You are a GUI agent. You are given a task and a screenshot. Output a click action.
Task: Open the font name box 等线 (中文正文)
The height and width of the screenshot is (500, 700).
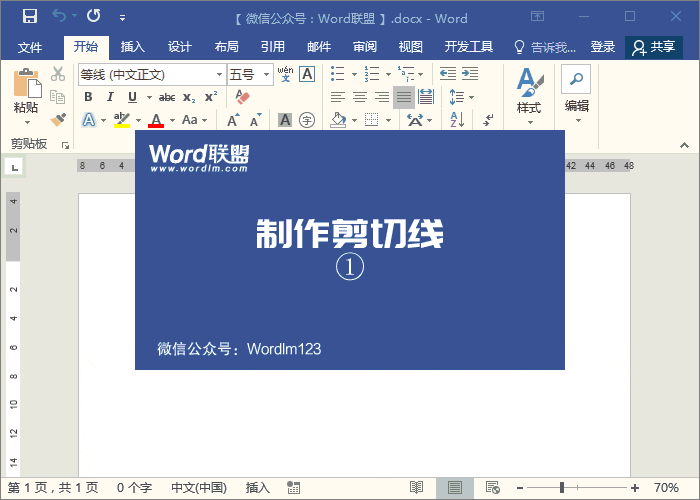(x=152, y=75)
